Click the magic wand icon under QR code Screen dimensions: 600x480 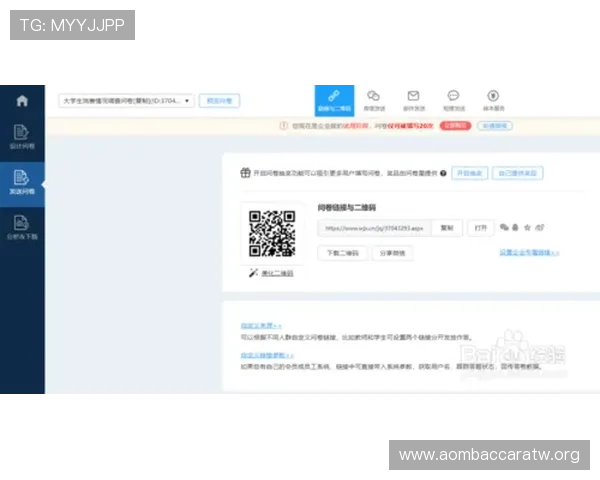(x=253, y=273)
